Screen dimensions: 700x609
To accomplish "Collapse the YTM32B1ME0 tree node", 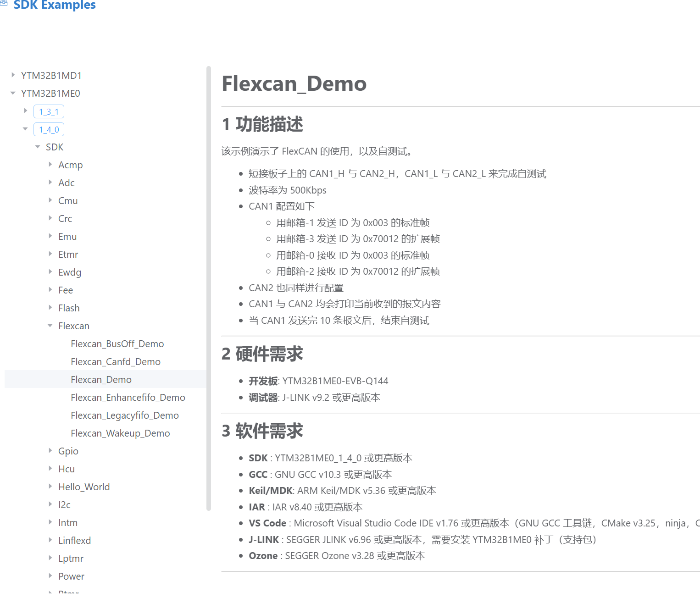I will (x=13, y=93).
